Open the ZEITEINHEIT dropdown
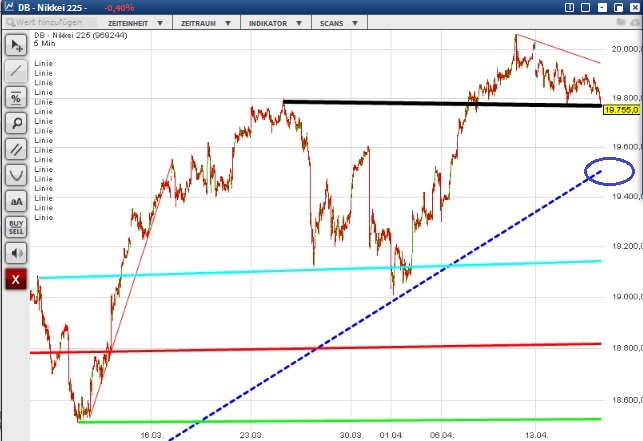 pyautogui.click(x=135, y=23)
